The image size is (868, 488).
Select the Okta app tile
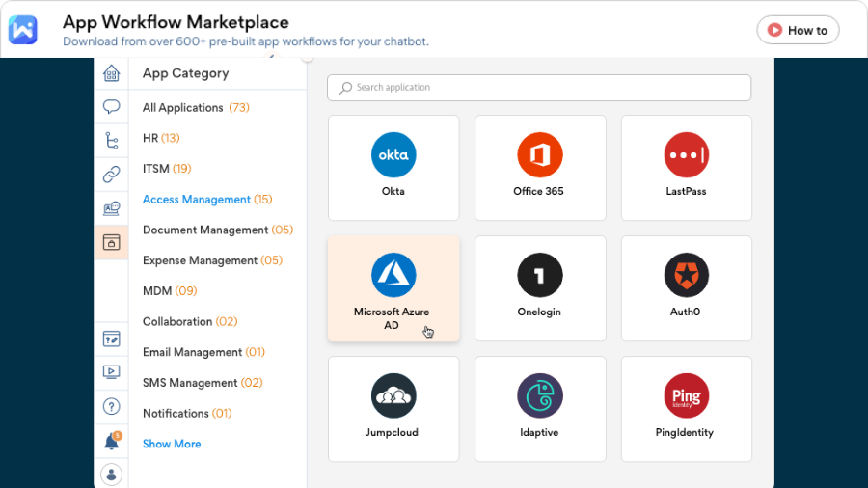click(x=393, y=167)
